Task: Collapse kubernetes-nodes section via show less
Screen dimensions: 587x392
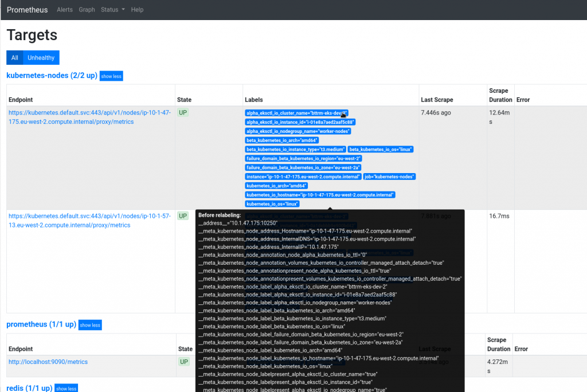Action: [111, 76]
